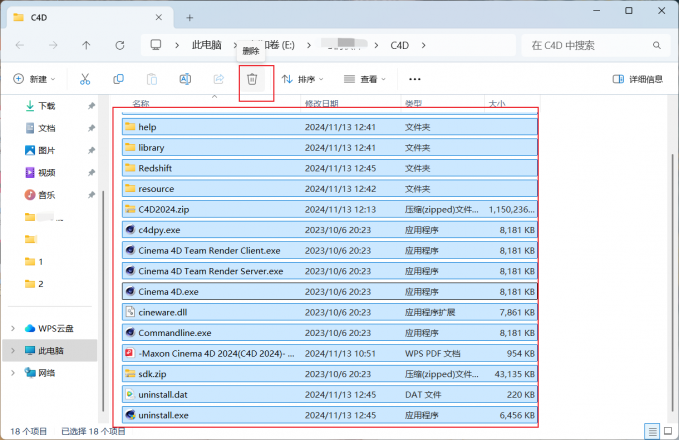Click the Cinema 4D.exe application icon

(x=130, y=291)
